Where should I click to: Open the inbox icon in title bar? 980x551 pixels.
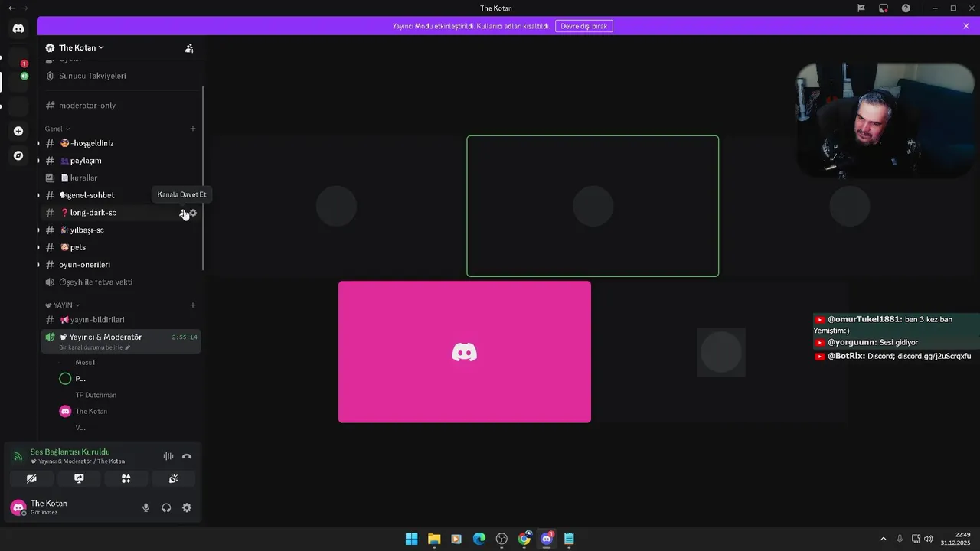pyautogui.click(x=884, y=8)
